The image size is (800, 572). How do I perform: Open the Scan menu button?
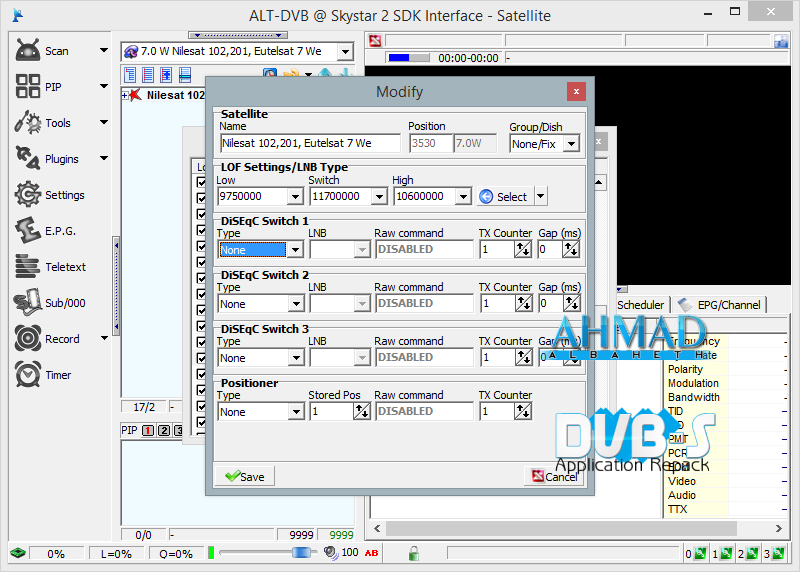[42, 51]
